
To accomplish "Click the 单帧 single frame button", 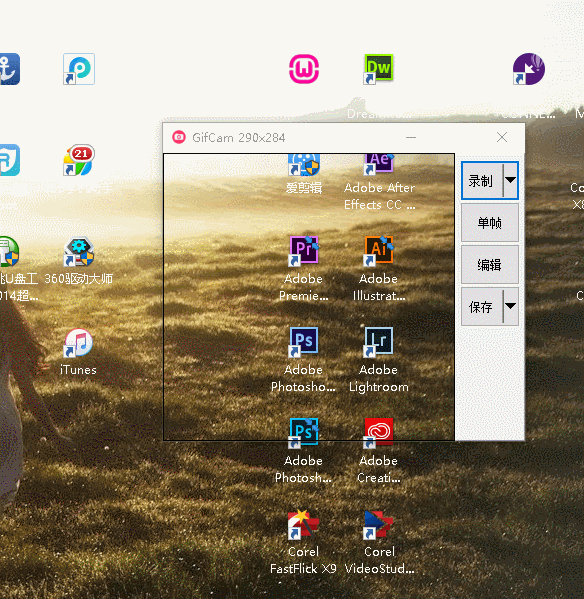I will [x=490, y=223].
